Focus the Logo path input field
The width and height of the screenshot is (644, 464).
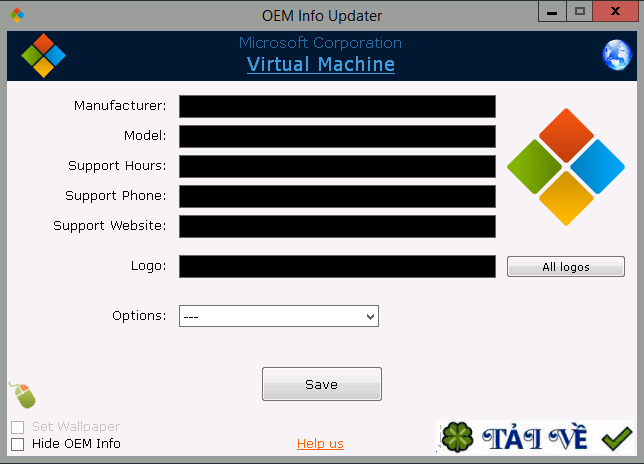pyautogui.click(x=337, y=266)
